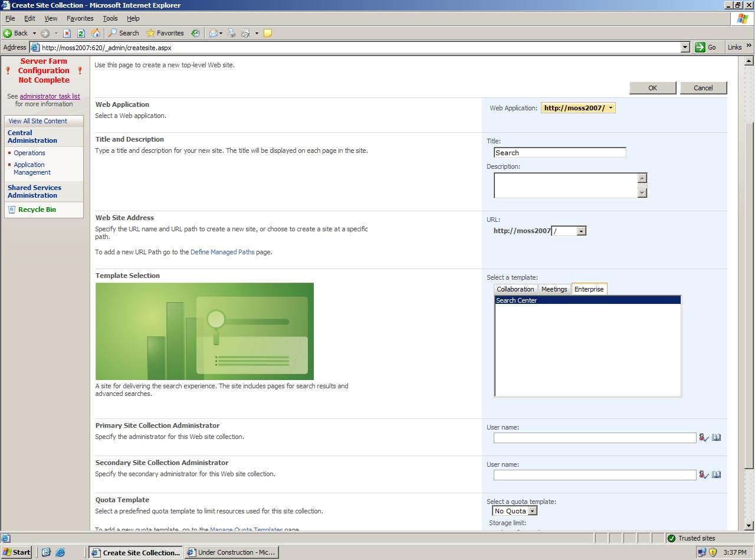Open the Forward history dropdown arrow

[x=55, y=33]
